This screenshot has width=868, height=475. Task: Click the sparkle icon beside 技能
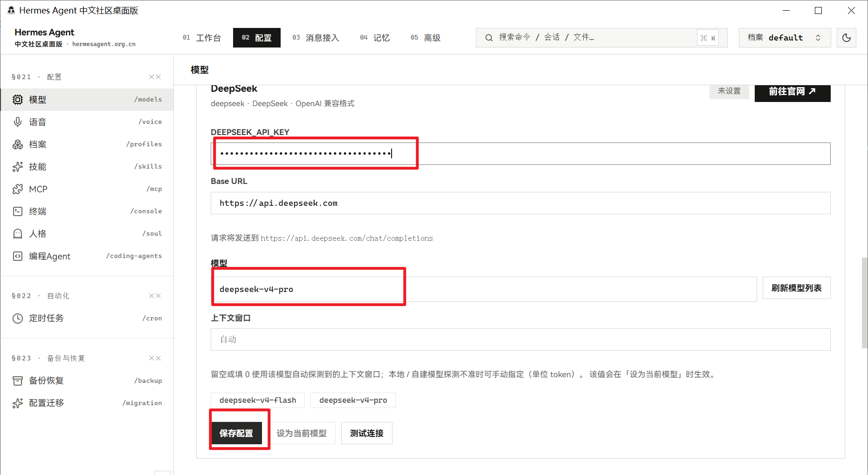(x=18, y=167)
